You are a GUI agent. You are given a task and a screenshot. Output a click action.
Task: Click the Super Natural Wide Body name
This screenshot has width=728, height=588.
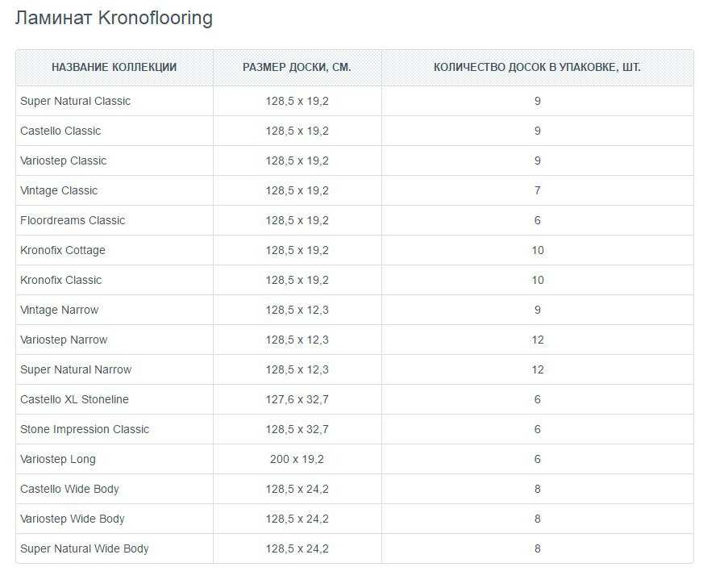85,548
